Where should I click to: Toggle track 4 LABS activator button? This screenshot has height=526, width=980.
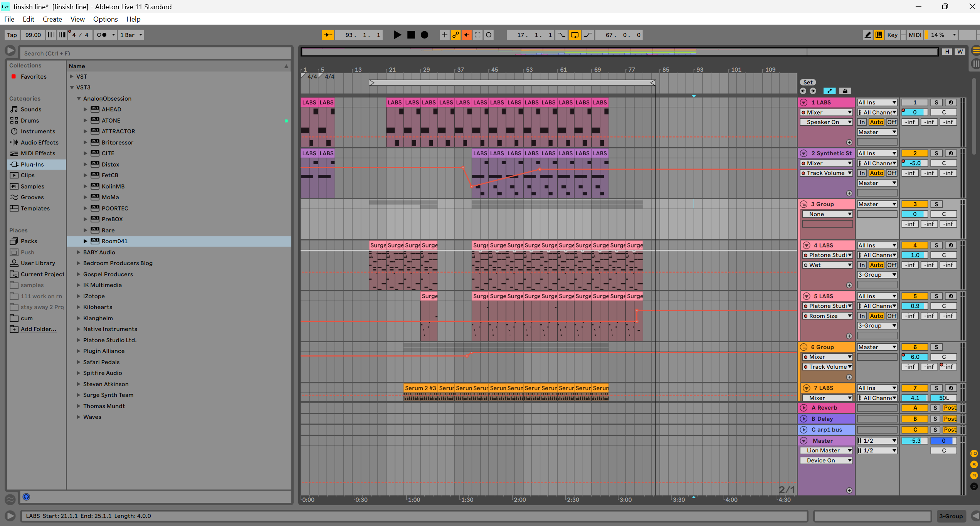coord(914,245)
